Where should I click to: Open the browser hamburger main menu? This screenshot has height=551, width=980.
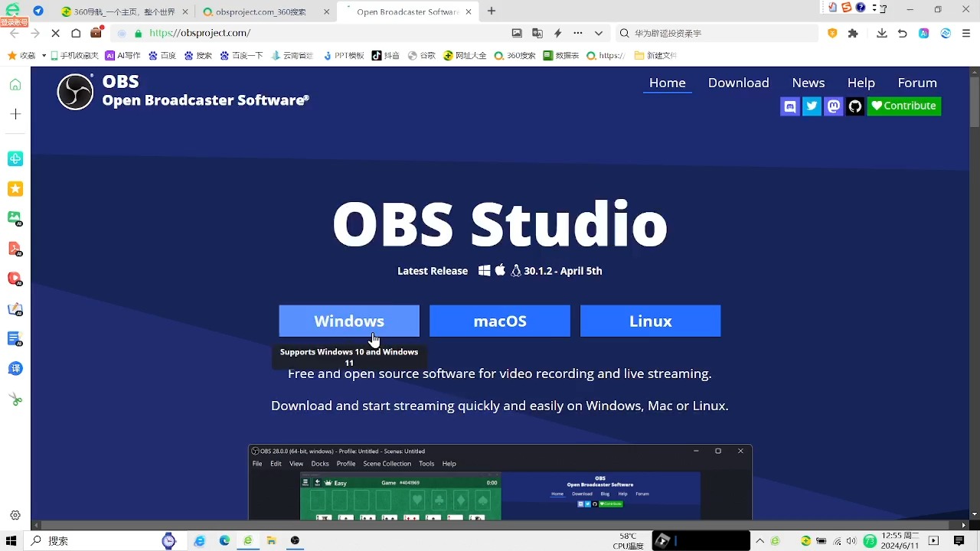tap(966, 33)
